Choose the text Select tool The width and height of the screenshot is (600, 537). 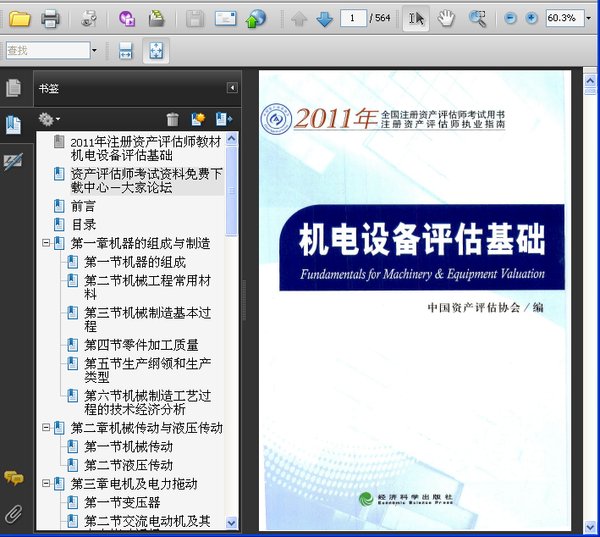point(416,18)
